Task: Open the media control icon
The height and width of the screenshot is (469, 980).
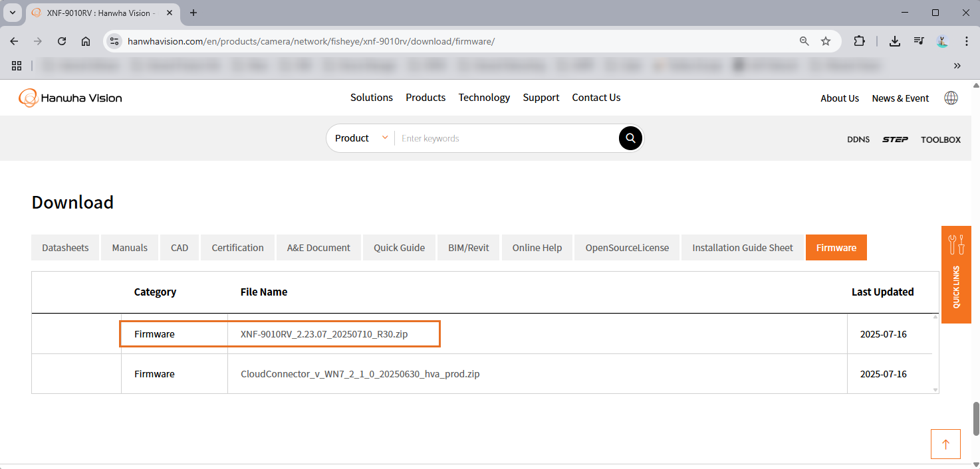Action: (919, 41)
